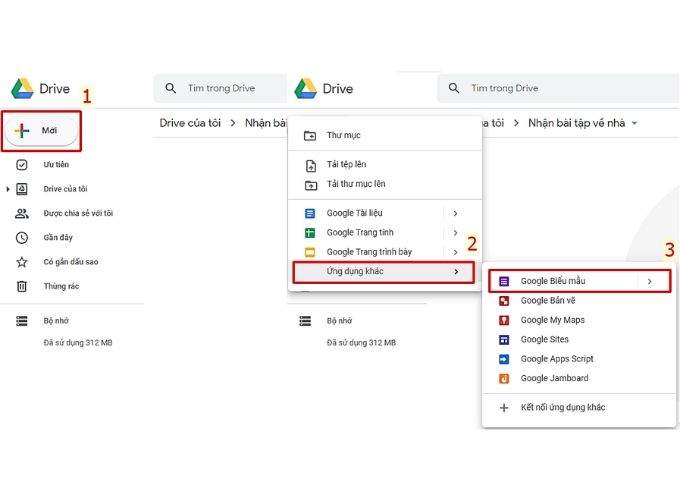Open Gần đây recent files

coord(58,238)
